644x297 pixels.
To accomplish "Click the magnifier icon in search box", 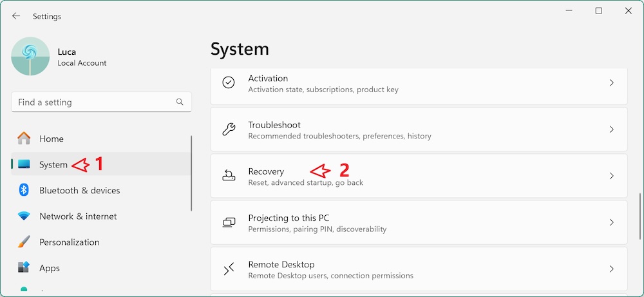I will tap(180, 102).
